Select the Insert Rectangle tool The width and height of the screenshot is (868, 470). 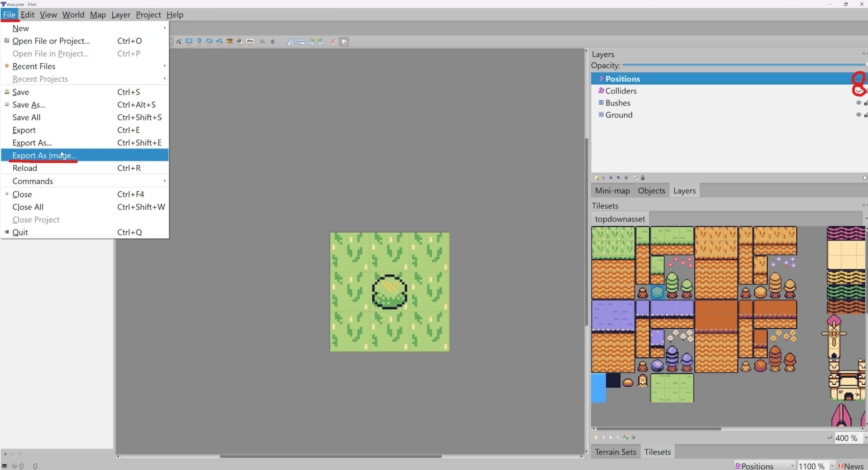(189, 41)
